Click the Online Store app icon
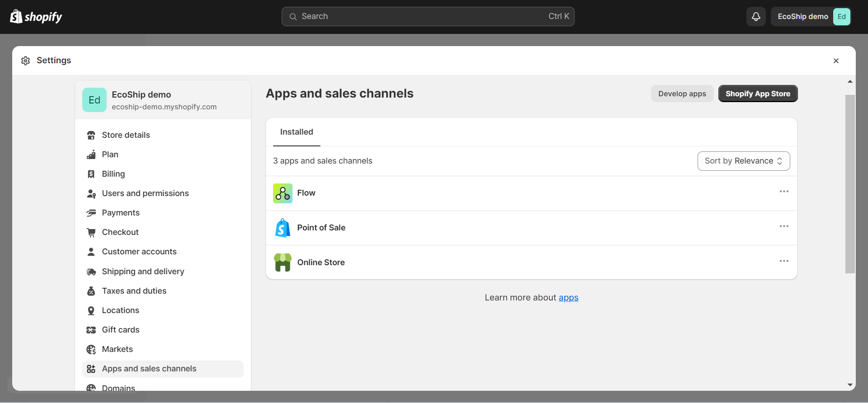The height and width of the screenshot is (403, 868). tap(283, 262)
